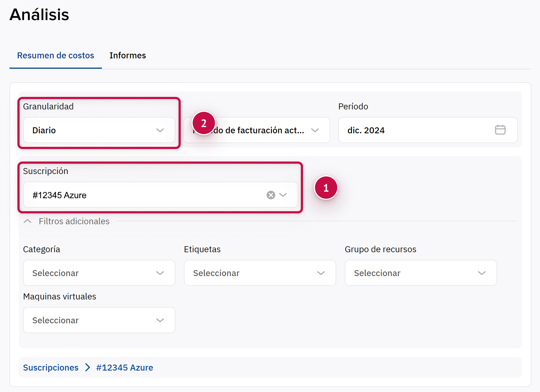Click the calendar icon in Período field

(500, 130)
